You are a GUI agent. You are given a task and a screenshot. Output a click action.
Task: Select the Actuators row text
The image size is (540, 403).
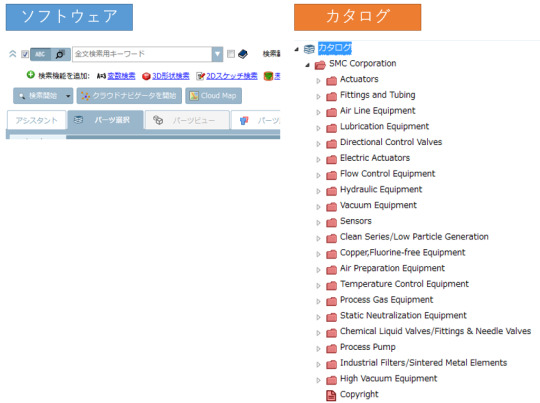tap(359, 79)
